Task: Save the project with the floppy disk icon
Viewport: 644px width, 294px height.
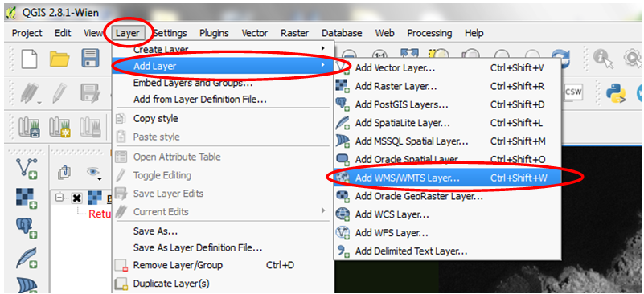Action: [x=90, y=59]
